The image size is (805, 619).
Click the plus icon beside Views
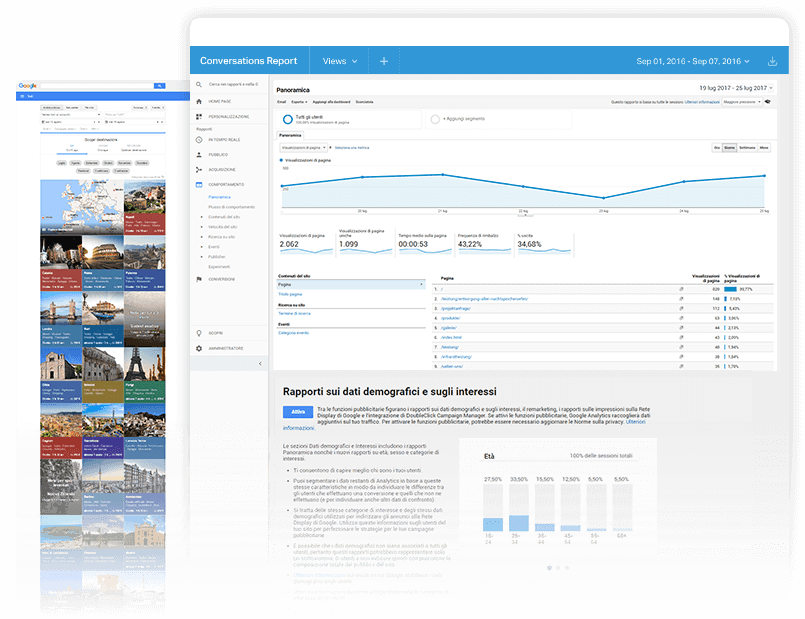pyautogui.click(x=383, y=61)
